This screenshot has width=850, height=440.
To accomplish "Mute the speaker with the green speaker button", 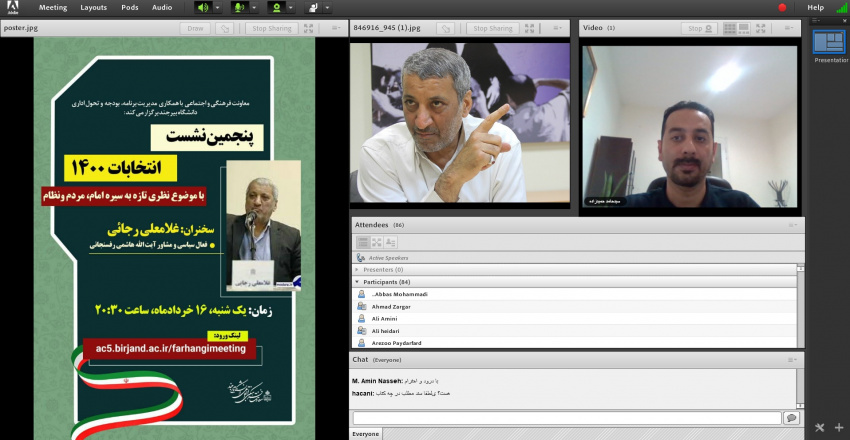I will click(x=203, y=8).
